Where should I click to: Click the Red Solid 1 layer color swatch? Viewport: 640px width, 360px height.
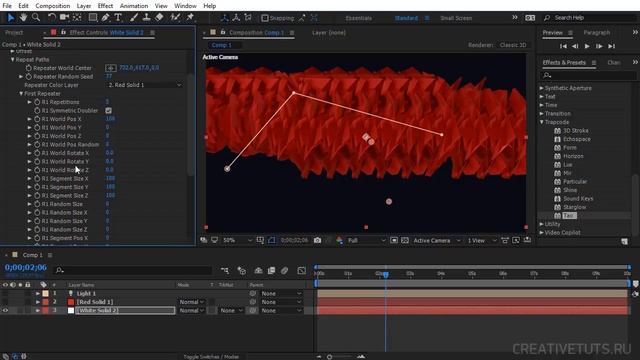45,302
